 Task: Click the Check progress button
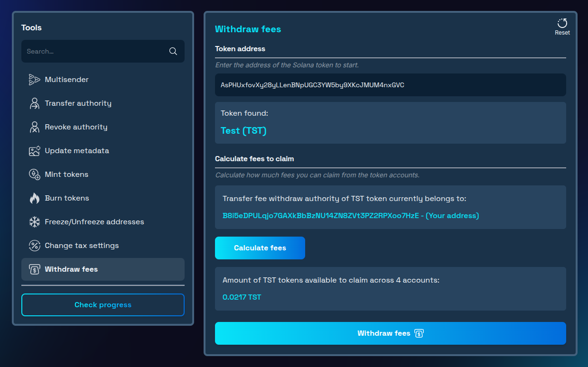tap(103, 305)
